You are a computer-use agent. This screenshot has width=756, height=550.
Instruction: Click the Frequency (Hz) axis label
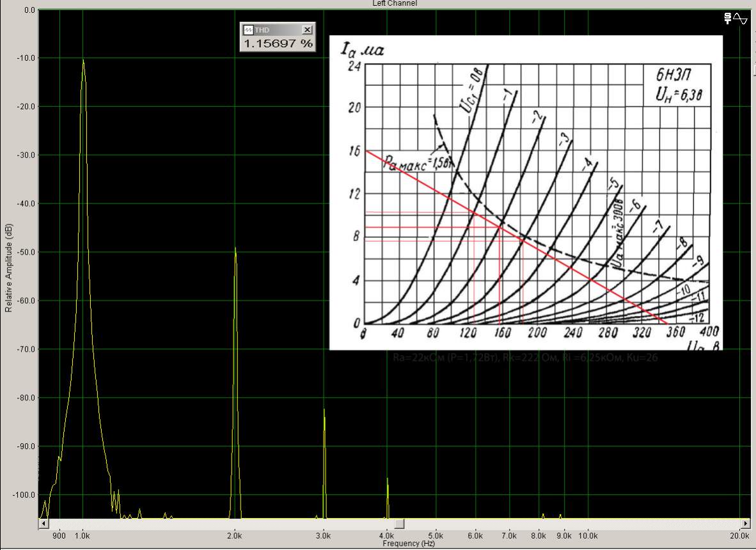coord(408,544)
